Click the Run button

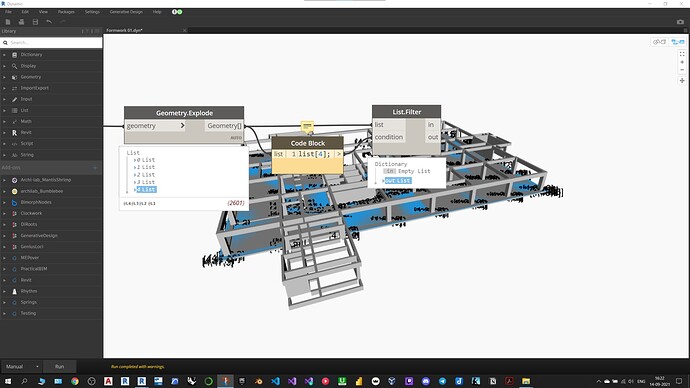(59, 366)
